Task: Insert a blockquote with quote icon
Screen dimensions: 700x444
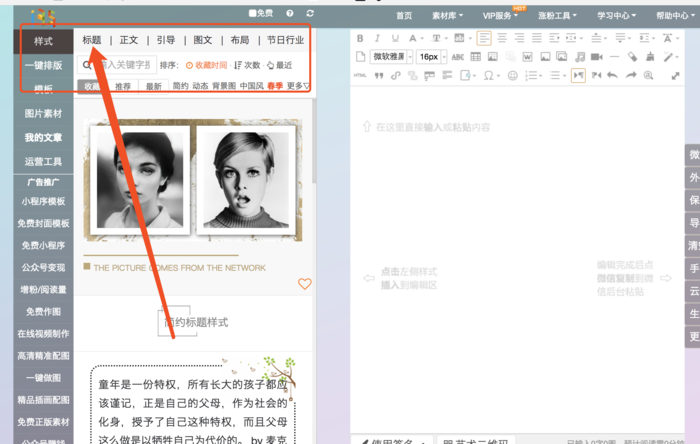Action: tap(379, 75)
